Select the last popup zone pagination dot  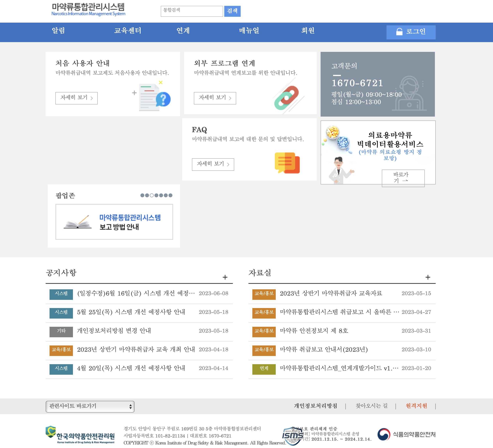pyautogui.click(x=170, y=195)
